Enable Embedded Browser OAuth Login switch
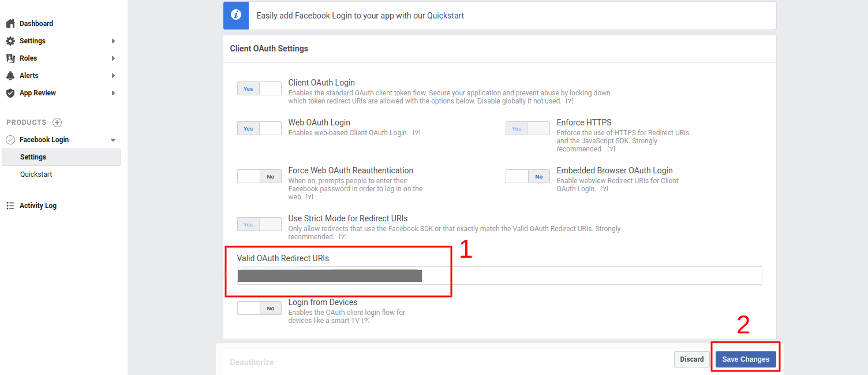Screen dimensions: 868x375 (527, 177)
